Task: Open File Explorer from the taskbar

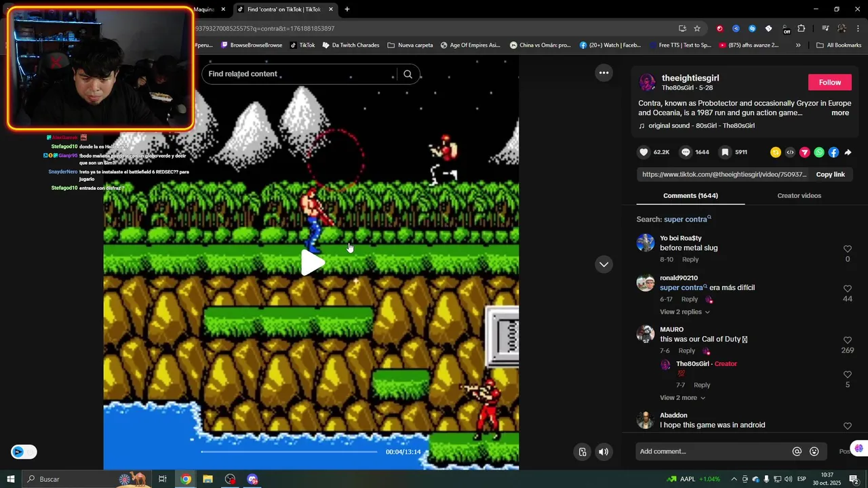Action: point(208,479)
